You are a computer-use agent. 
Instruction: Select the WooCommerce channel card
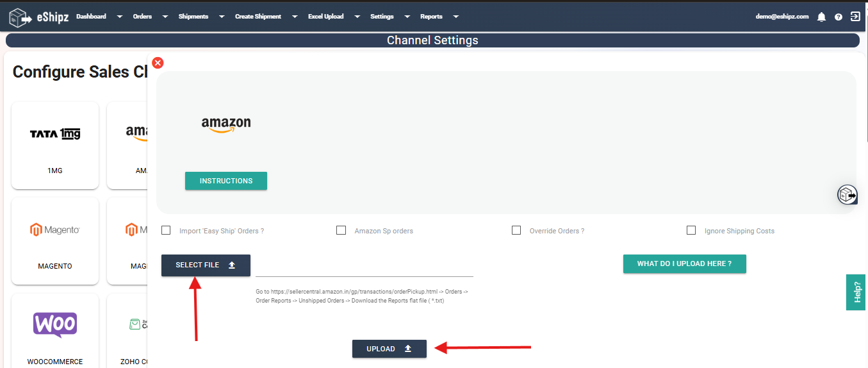point(55,331)
